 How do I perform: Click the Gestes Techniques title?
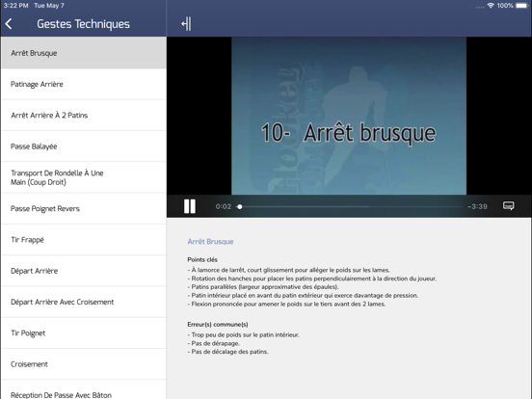(x=83, y=24)
